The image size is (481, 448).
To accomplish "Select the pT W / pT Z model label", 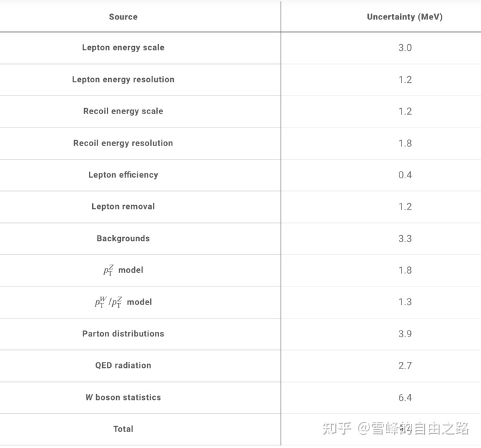I will coord(123,302).
